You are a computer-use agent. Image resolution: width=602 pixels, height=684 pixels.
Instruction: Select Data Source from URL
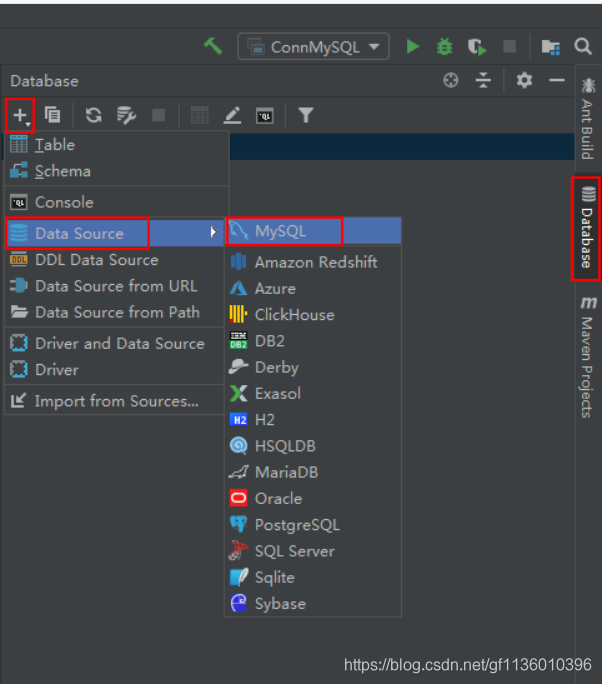click(x=114, y=286)
